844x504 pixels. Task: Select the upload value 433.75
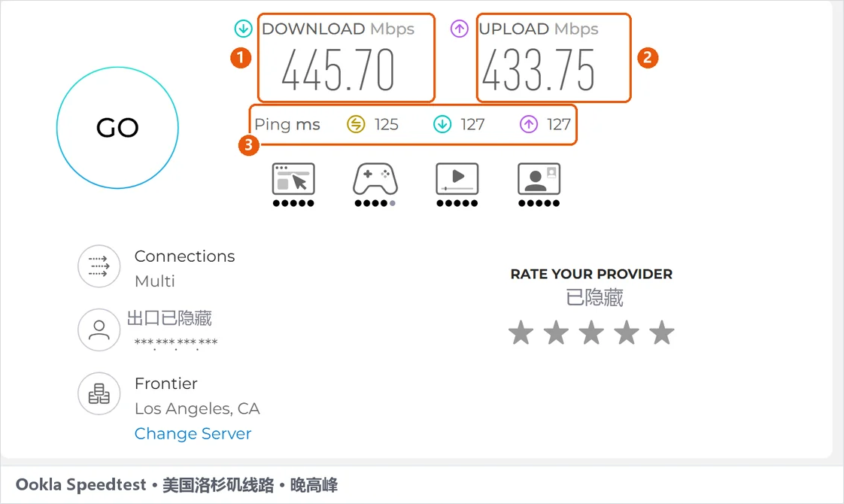pos(539,70)
